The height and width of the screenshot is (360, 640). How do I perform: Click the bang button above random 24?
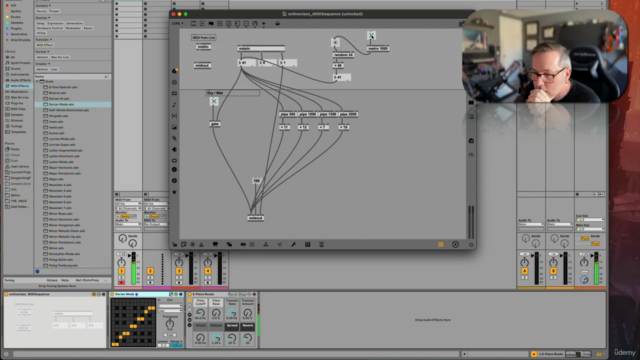[x=336, y=42]
